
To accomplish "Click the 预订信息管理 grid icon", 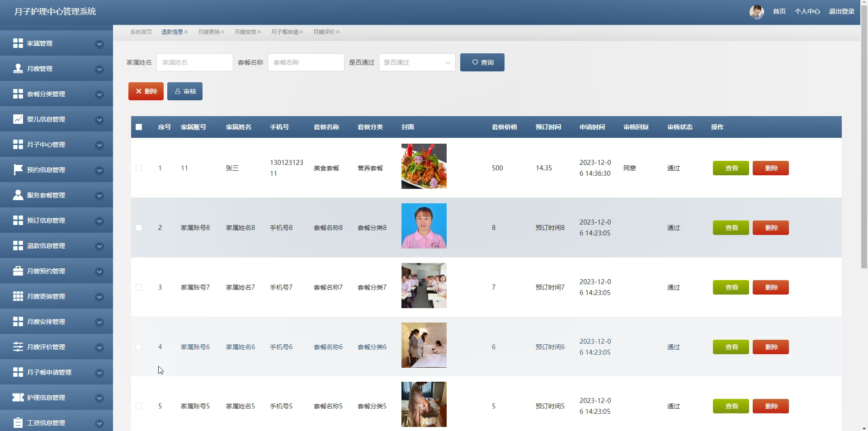I will tap(18, 220).
